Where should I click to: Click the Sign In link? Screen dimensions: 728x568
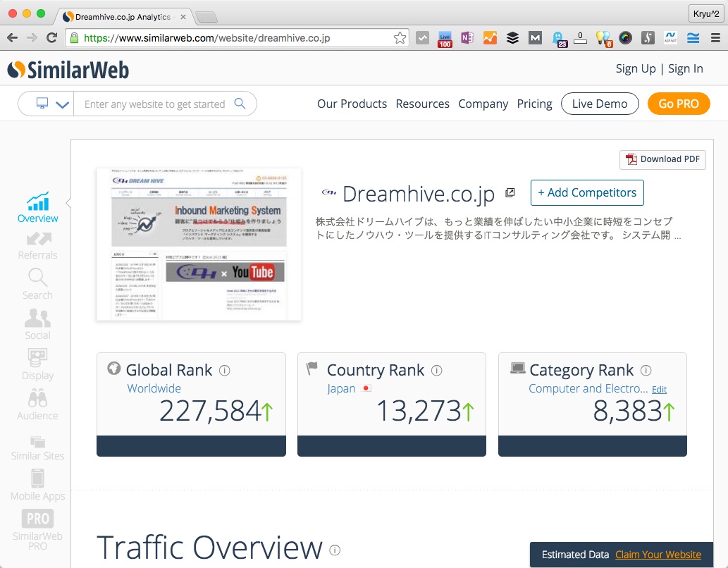coord(685,69)
